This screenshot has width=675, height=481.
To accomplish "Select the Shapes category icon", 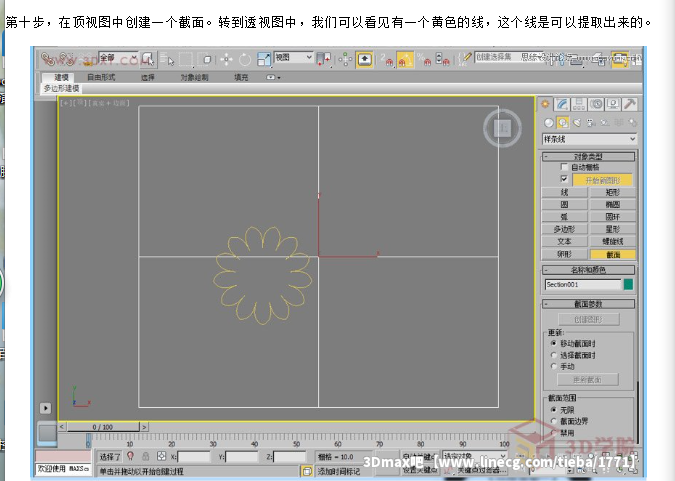I will pyautogui.click(x=563, y=123).
